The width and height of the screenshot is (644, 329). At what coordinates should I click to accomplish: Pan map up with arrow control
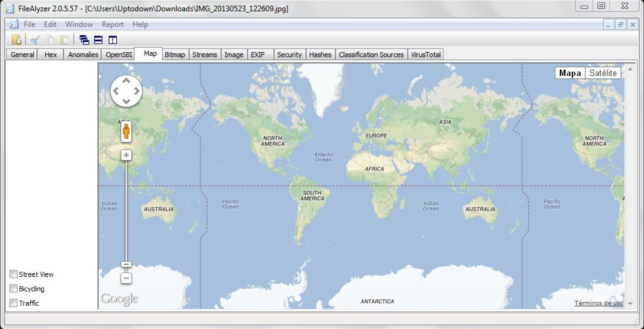tap(126, 81)
